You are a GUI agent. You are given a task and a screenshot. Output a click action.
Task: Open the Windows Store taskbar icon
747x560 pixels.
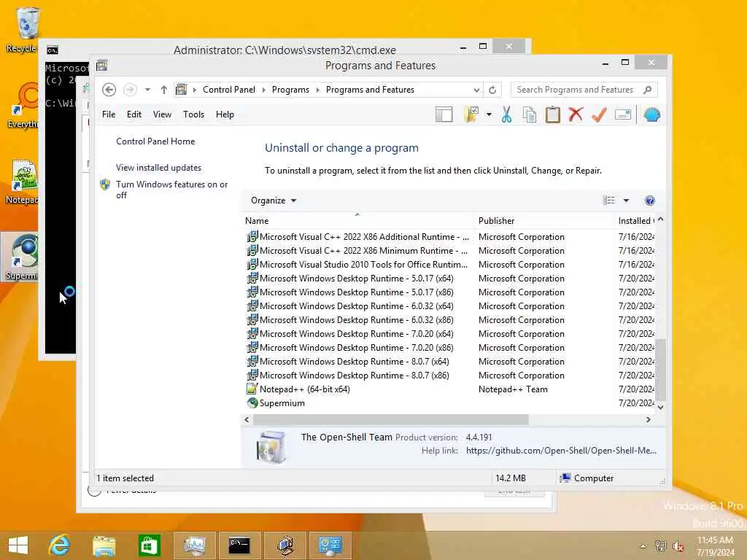tap(149, 545)
